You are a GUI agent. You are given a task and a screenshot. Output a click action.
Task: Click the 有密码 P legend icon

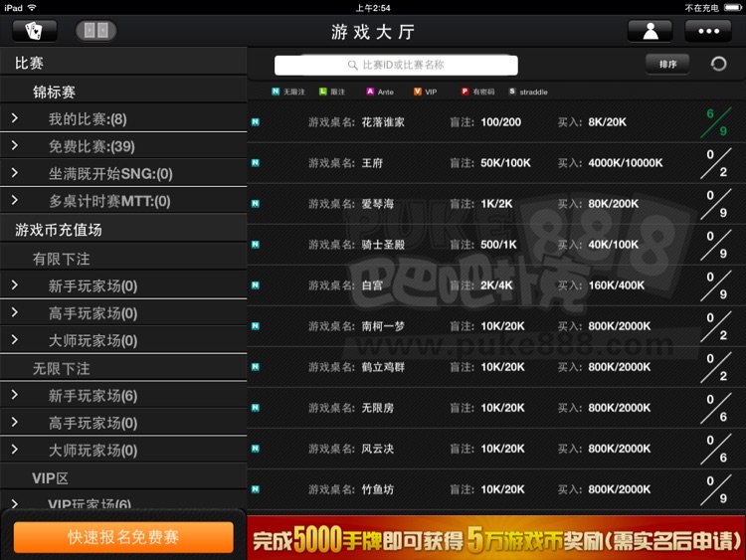click(465, 92)
